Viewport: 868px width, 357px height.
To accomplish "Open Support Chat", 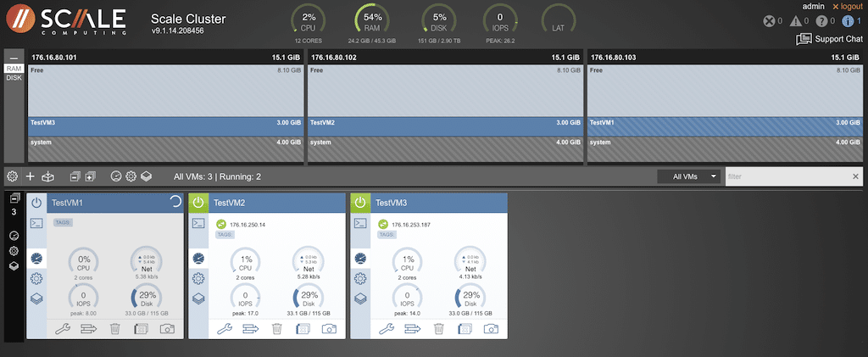I will click(x=829, y=39).
